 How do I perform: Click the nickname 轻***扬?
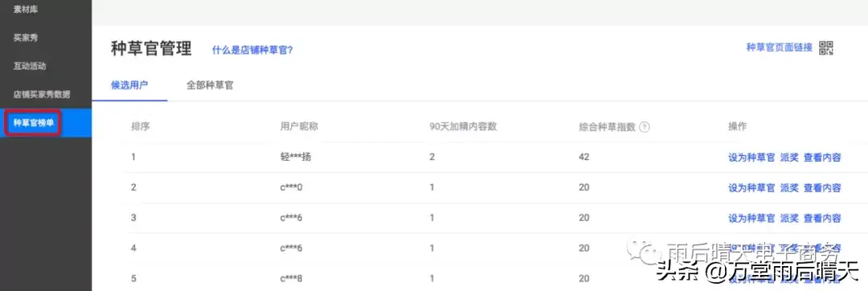pyautogui.click(x=296, y=157)
